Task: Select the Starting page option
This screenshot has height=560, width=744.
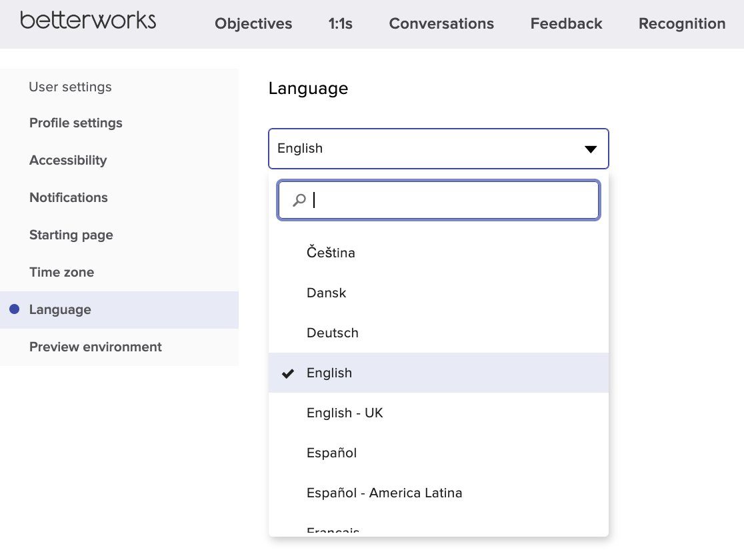Action: click(x=71, y=235)
